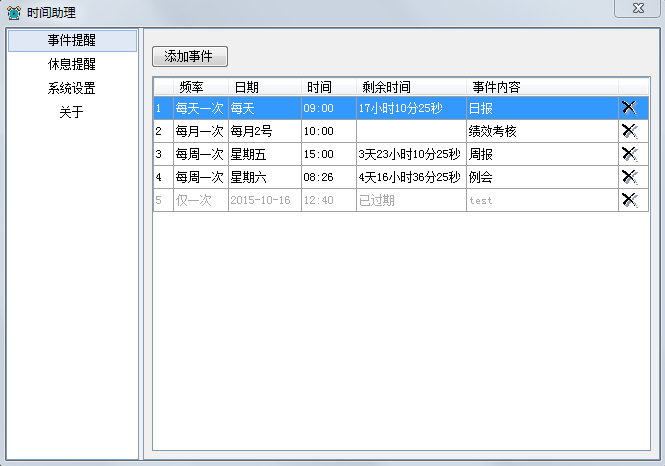Click the 星期六 date cell
Viewport: 665px width, 466px height.
pyautogui.click(x=265, y=177)
